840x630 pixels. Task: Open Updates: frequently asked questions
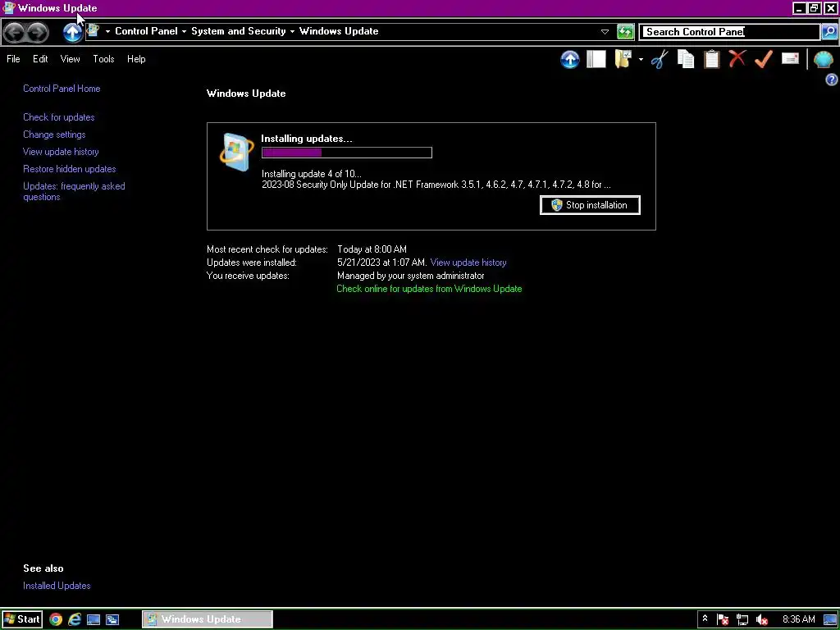coord(74,191)
